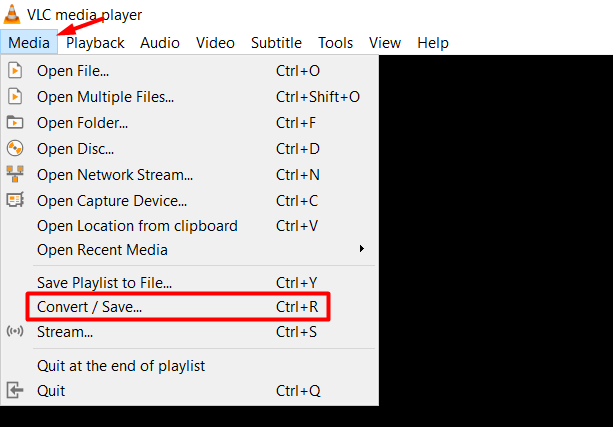Screen dimensions: 613x427
Task: Open the Video menu
Action: pos(215,42)
